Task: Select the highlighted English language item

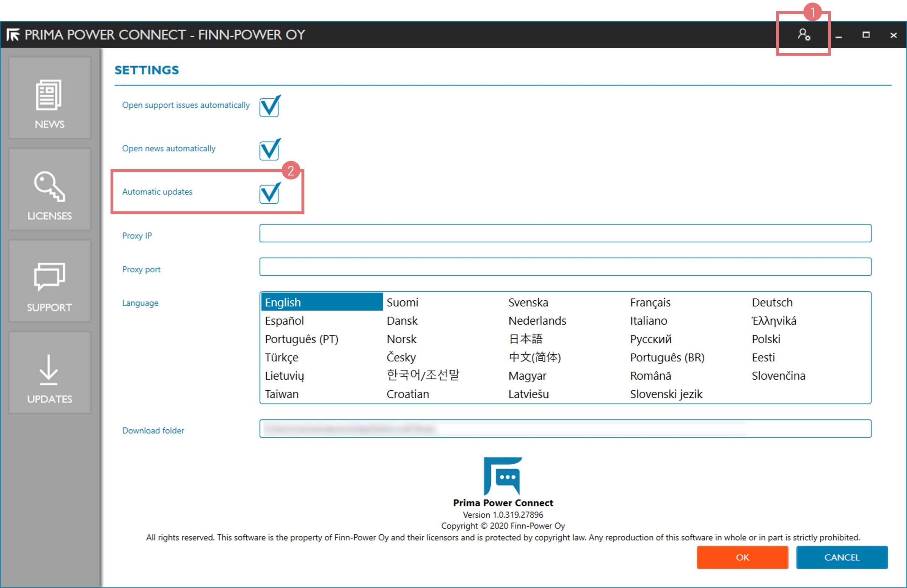Action: (321, 303)
